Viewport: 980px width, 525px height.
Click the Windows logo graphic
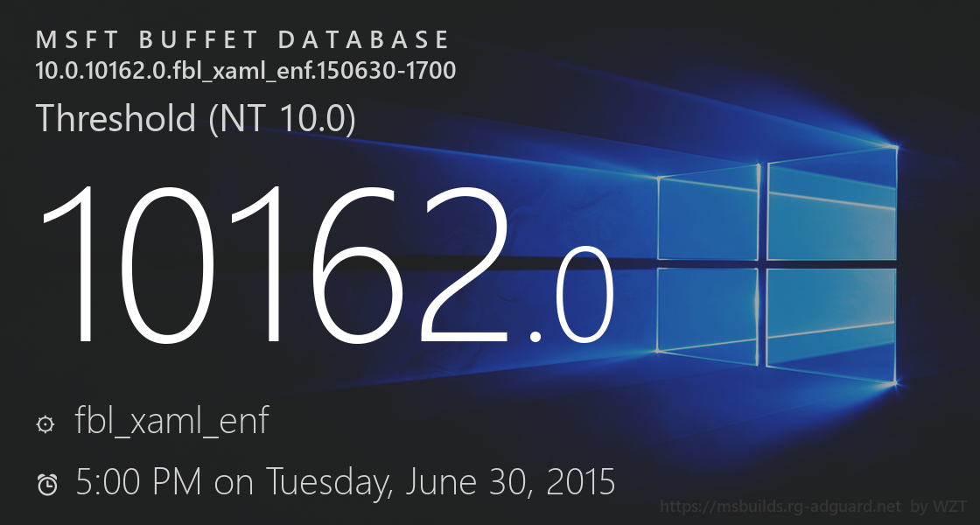[777, 266]
